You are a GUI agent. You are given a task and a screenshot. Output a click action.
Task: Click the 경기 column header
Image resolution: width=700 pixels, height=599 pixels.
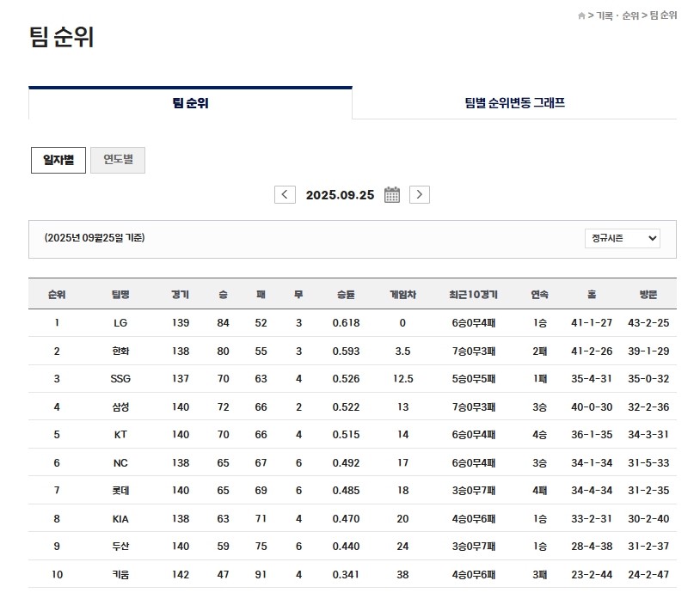181,295
